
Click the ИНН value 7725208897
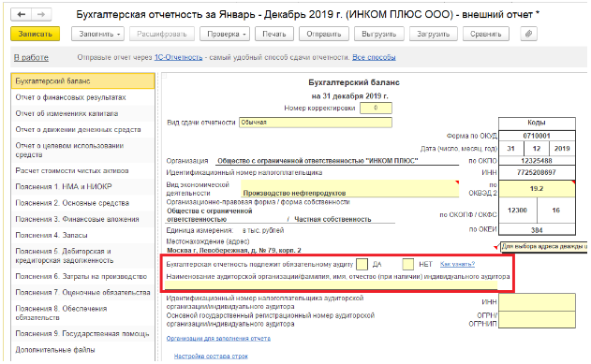pyautogui.click(x=537, y=173)
